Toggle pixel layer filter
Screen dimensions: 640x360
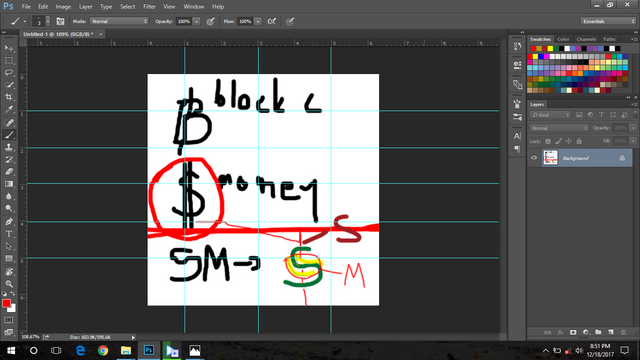click(x=579, y=115)
